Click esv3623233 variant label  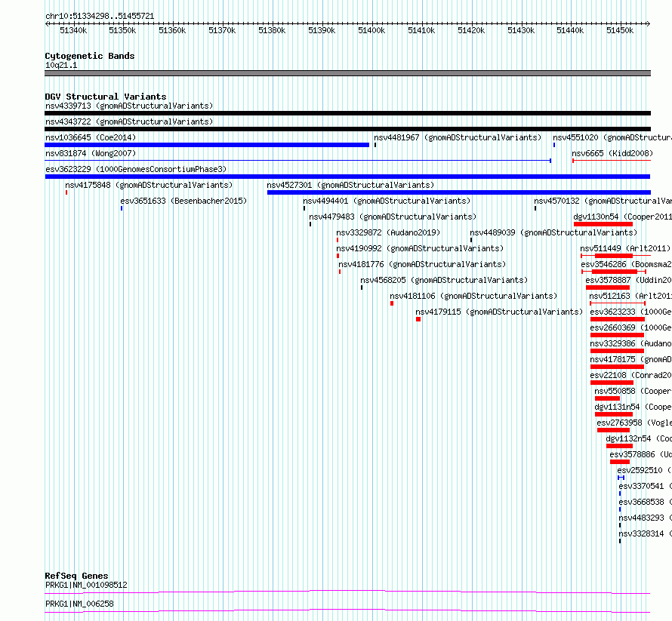tap(630, 312)
